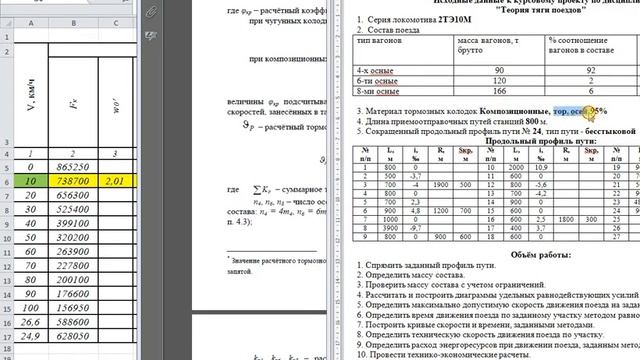Click the task line Определить массу состава
This screenshot has height=360, width=640.
[x=411, y=275]
